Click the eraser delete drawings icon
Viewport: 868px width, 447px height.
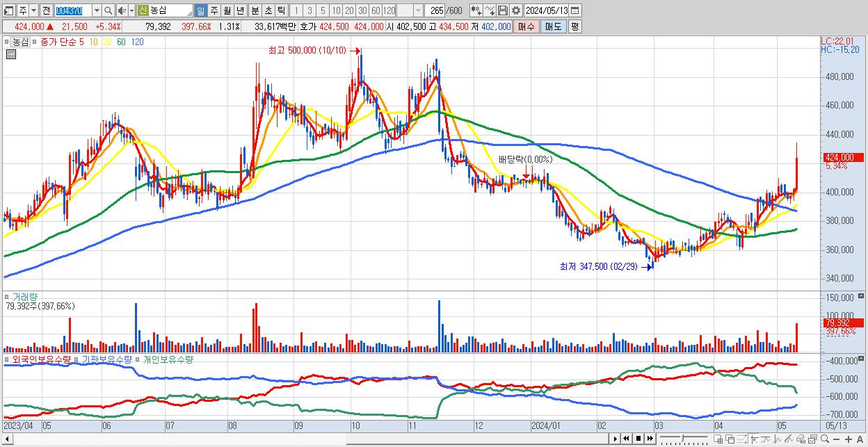tap(801, 439)
